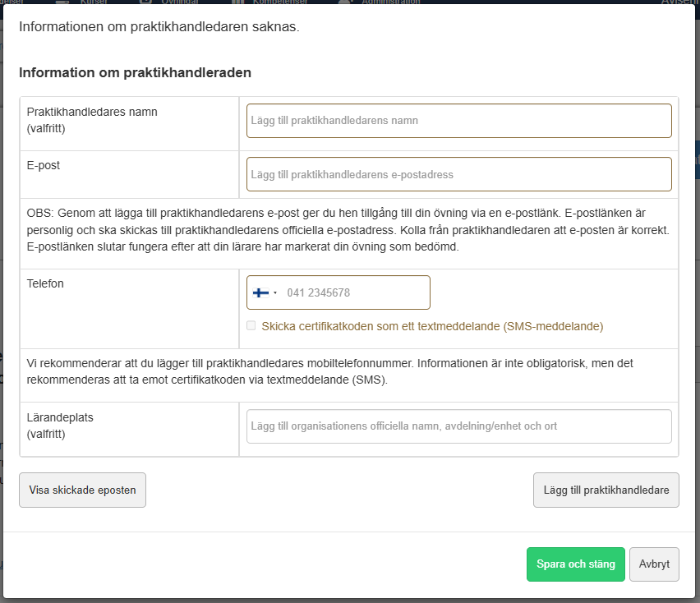Viewport: 700px width, 603px height.
Task: Enable sending certificate code as SMS message
Action: pyautogui.click(x=251, y=325)
